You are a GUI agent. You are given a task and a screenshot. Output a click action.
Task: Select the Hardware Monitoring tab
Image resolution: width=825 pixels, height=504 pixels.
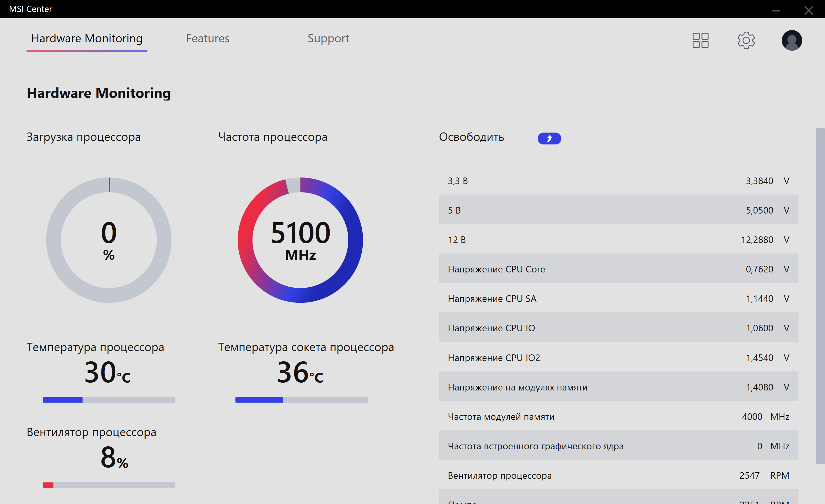(x=87, y=38)
